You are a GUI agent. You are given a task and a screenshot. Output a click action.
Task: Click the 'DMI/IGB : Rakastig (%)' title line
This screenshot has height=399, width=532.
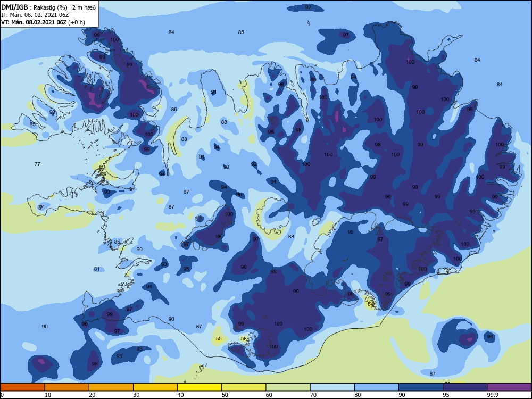pos(48,7)
